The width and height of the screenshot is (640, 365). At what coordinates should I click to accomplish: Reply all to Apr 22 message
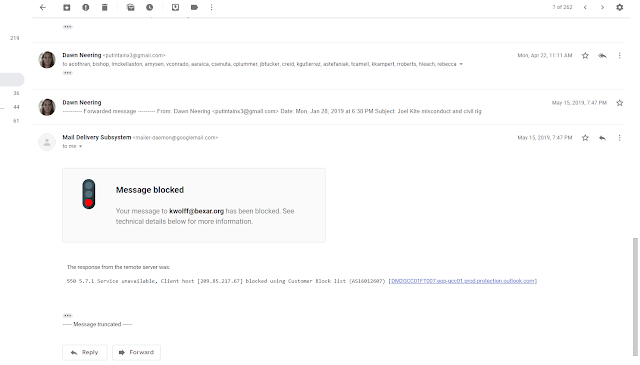tap(602, 56)
